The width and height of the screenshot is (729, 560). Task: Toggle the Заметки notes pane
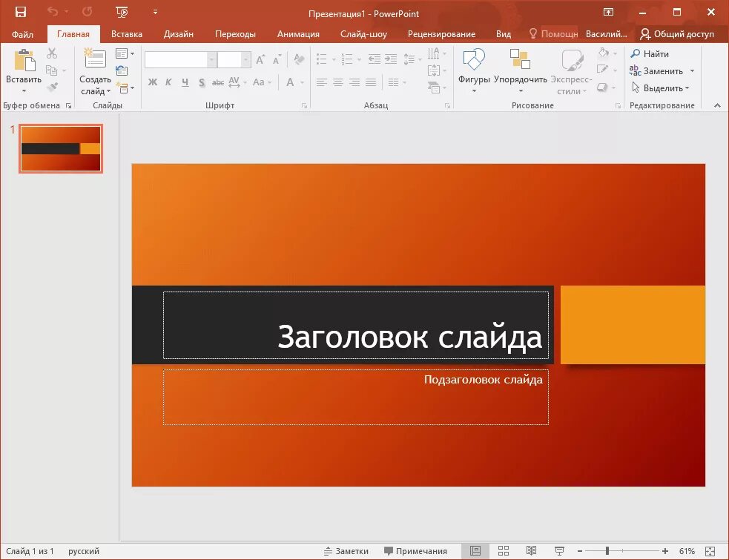click(x=346, y=551)
